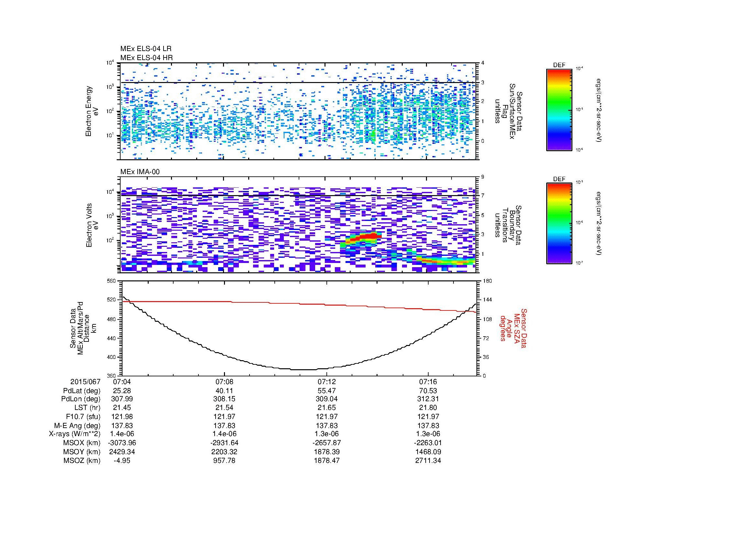Click the ELS DEF color bar spanning 10⁻⁴ to 10⁻⁶
This screenshot has width=756, height=534.
[559, 110]
